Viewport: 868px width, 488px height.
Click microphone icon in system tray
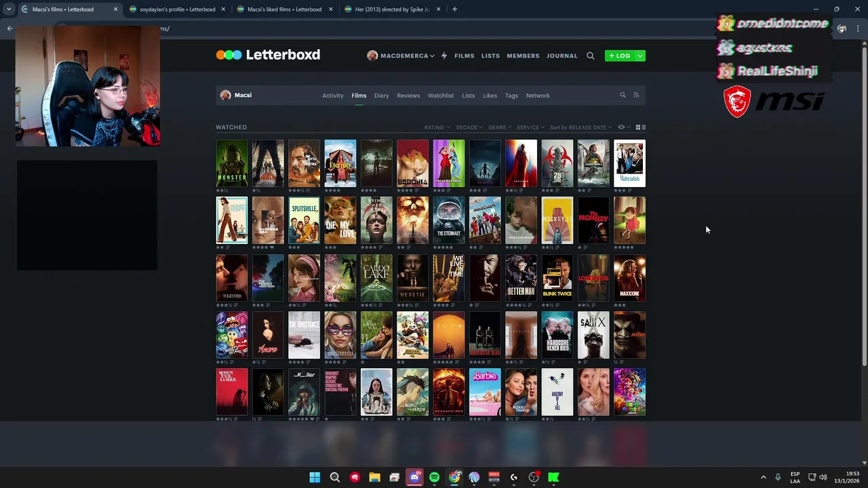click(778, 477)
